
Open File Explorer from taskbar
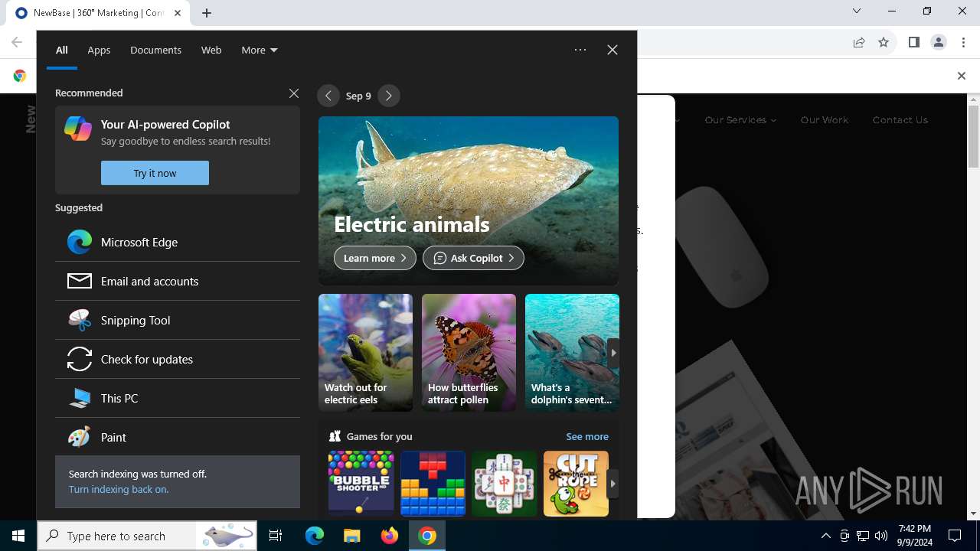(351, 536)
